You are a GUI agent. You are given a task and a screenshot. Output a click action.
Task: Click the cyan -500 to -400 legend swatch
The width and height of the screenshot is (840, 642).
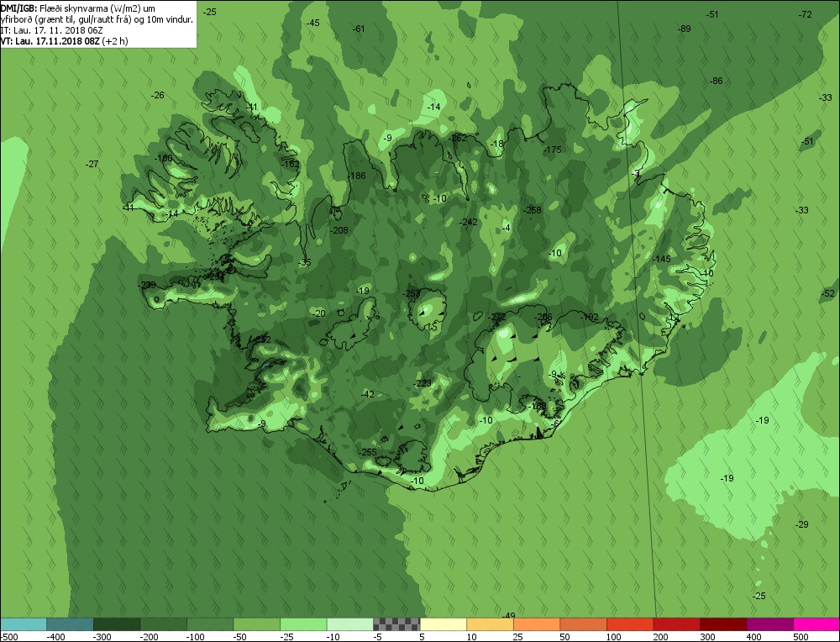click(23, 624)
